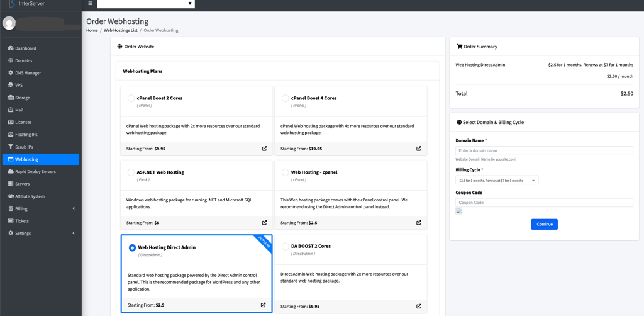This screenshot has width=644, height=316.
Task: Select Web Hosting - cpanel plan
Action: coord(285,172)
